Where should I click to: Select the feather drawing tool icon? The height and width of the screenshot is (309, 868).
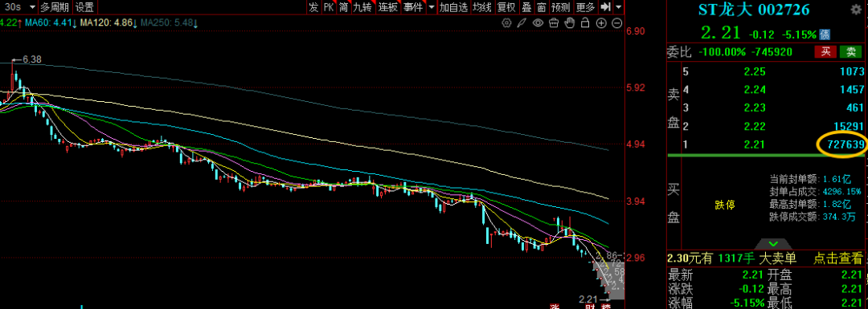click(522, 23)
